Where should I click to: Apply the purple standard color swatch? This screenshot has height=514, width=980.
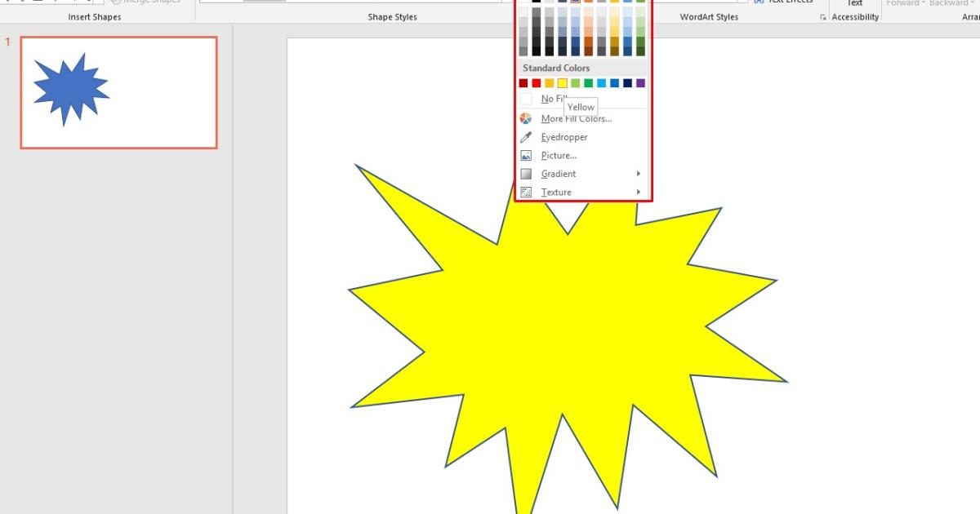pos(640,83)
